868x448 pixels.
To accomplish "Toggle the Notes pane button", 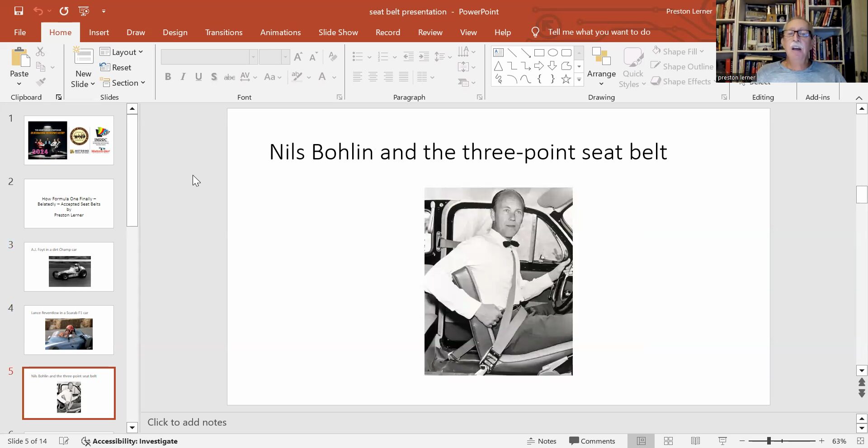I will point(542,441).
